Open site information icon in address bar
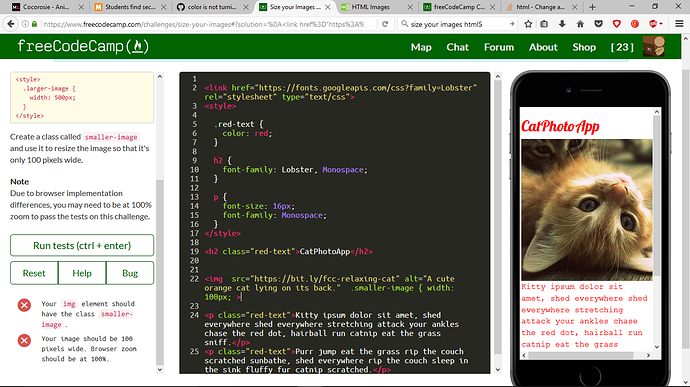The height and width of the screenshot is (387, 690). (x=26, y=24)
